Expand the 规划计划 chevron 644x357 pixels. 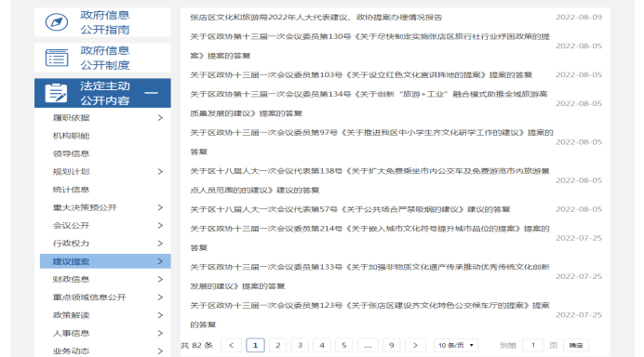[160, 171]
